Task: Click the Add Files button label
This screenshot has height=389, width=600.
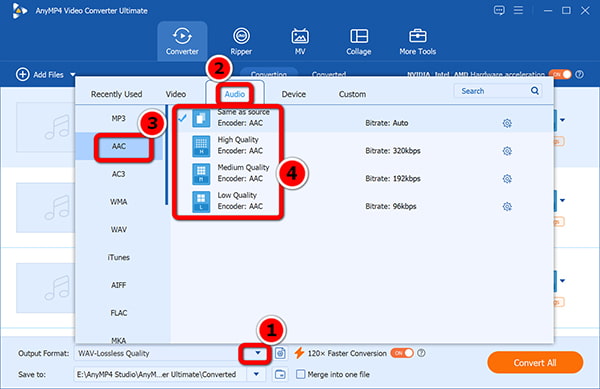Action: [48, 75]
